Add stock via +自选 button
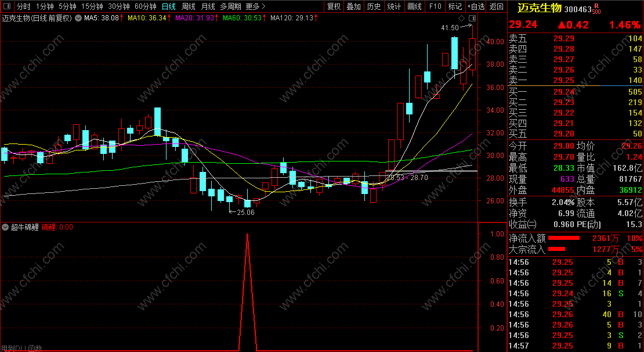This screenshot has width=644, height=352. click(476, 6)
